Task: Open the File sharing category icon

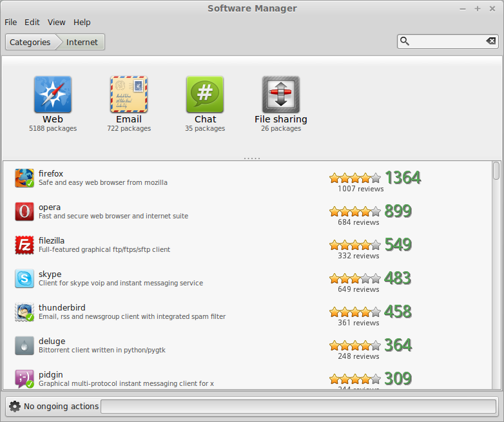Action: pyautogui.click(x=281, y=95)
